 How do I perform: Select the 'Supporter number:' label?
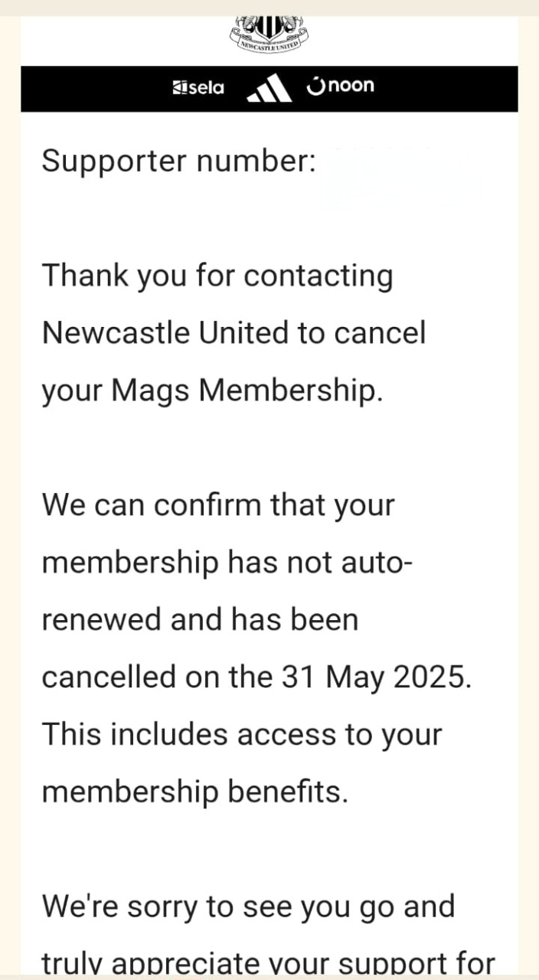click(x=178, y=162)
